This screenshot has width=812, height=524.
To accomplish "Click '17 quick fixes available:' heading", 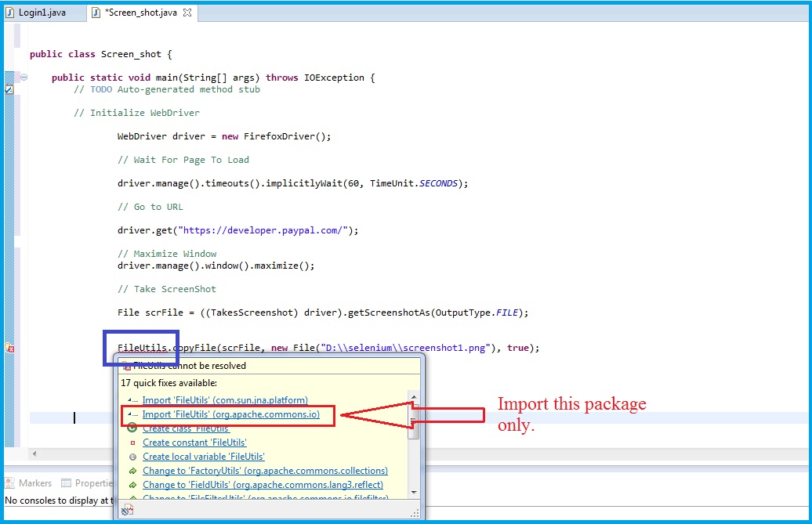I will pos(169,383).
